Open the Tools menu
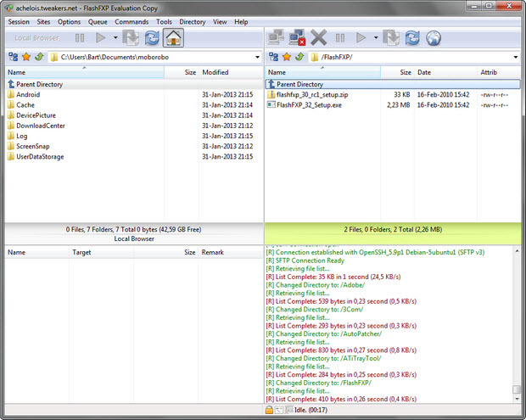 [164, 22]
